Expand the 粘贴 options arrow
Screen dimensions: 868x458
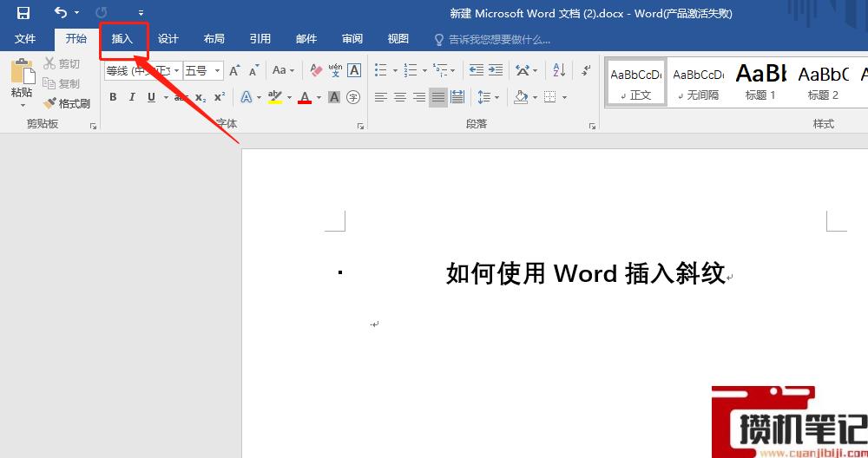(x=23, y=105)
